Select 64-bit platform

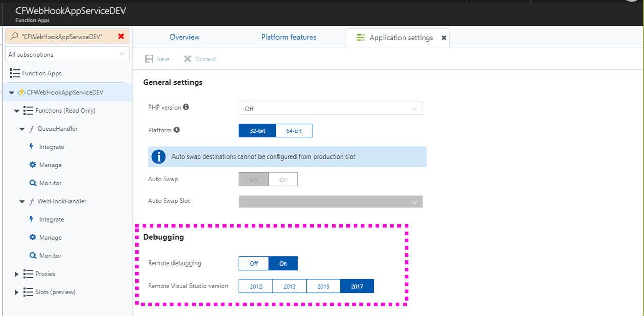tap(294, 131)
